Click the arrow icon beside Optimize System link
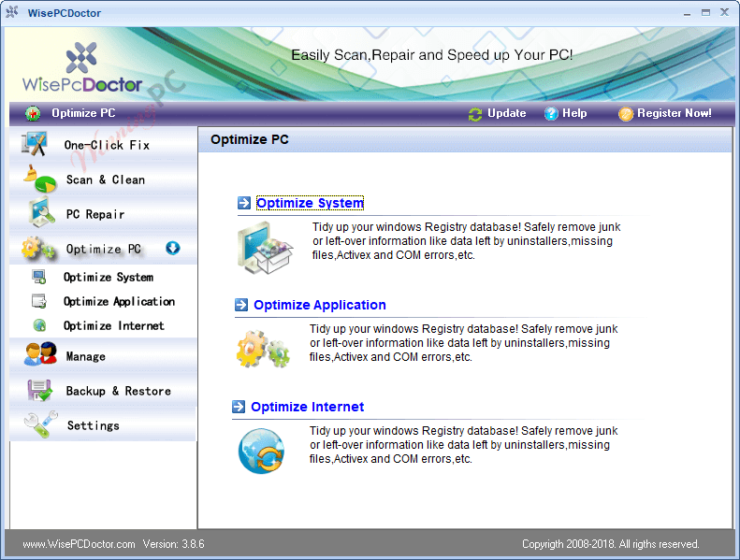This screenshot has height=560, width=740. [244, 203]
